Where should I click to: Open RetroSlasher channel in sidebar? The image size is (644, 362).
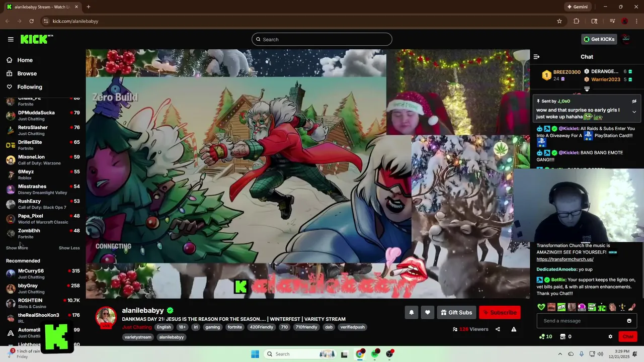(43, 130)
